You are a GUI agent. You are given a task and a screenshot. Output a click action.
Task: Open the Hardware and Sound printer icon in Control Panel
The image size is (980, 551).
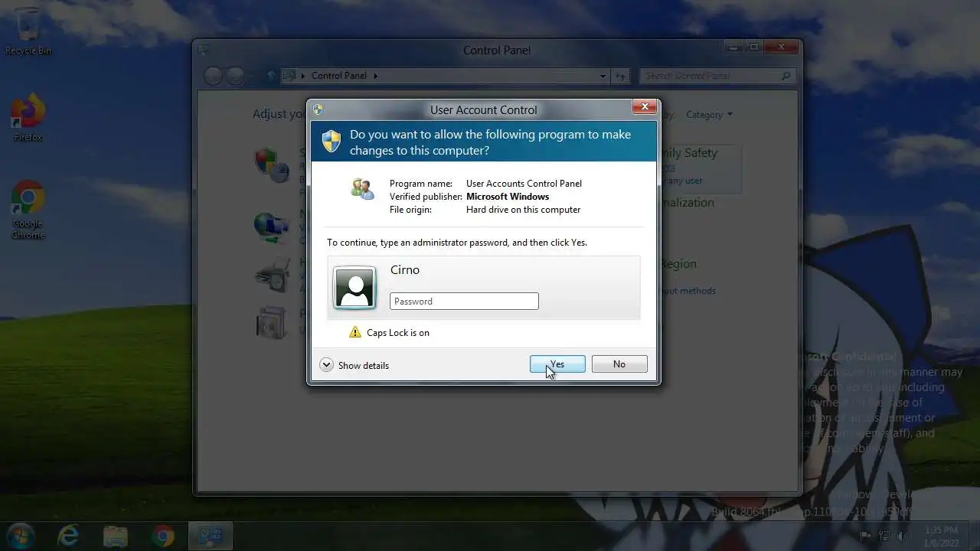272,275
